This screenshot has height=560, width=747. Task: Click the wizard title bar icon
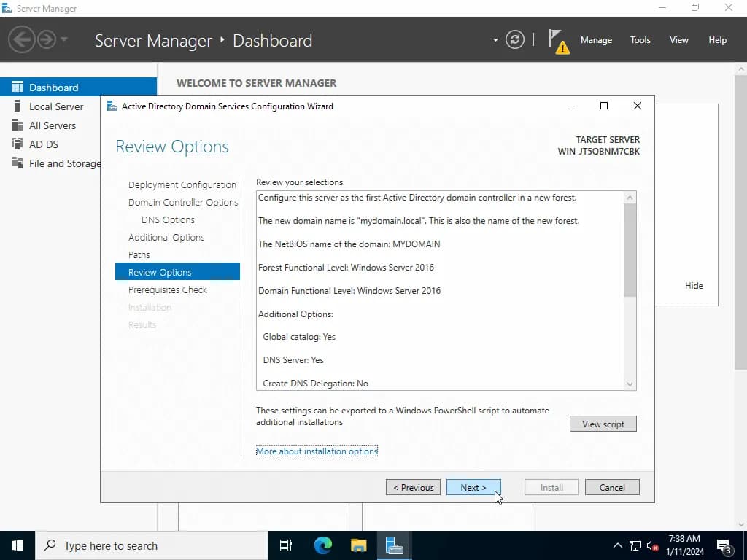pos(112,106)
